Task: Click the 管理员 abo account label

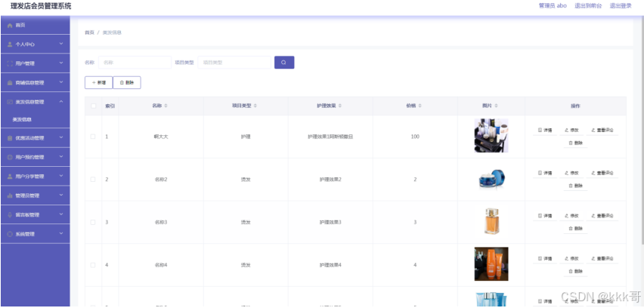Action: pyautogui.click(x=553, y=6)
